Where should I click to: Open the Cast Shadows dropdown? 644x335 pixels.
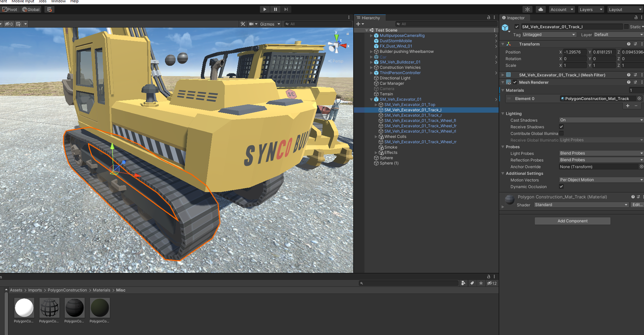click(601, 120)
